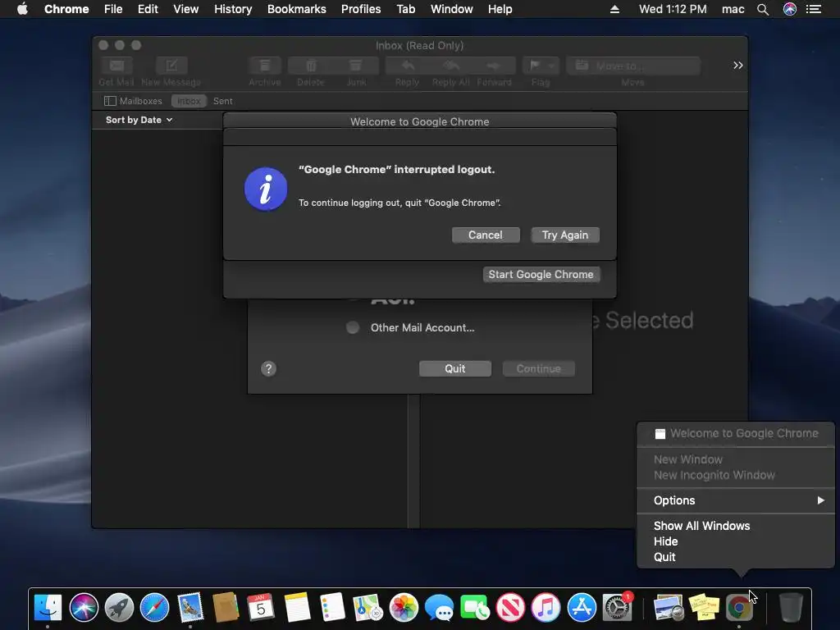
Task: Open Reminders icon in Dock
Action: coord(332,608)
